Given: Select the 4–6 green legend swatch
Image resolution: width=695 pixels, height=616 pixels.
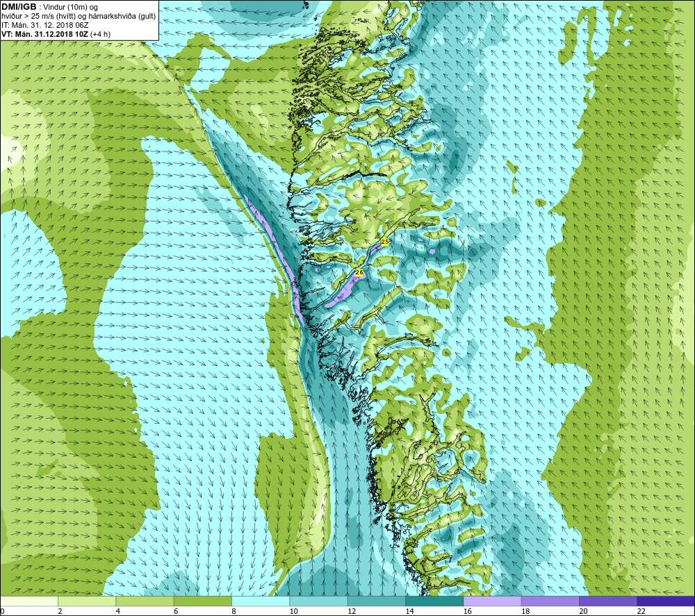Looking at the screenshot, I should 145,601.
